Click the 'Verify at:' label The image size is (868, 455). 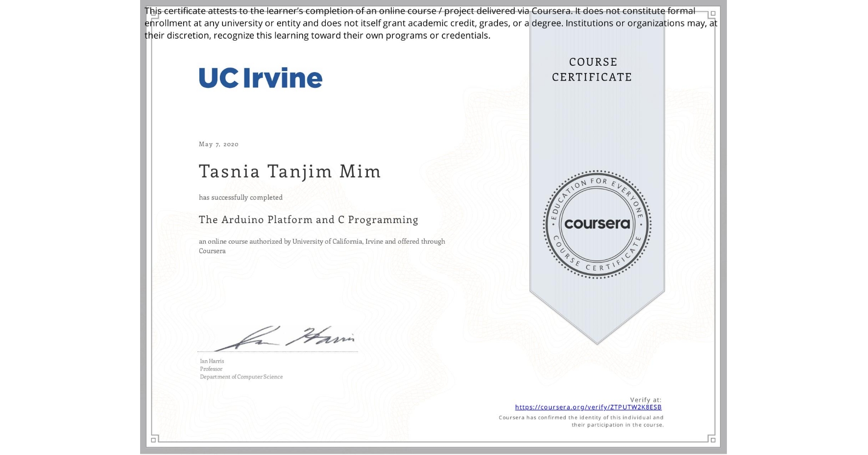(646, 400)
